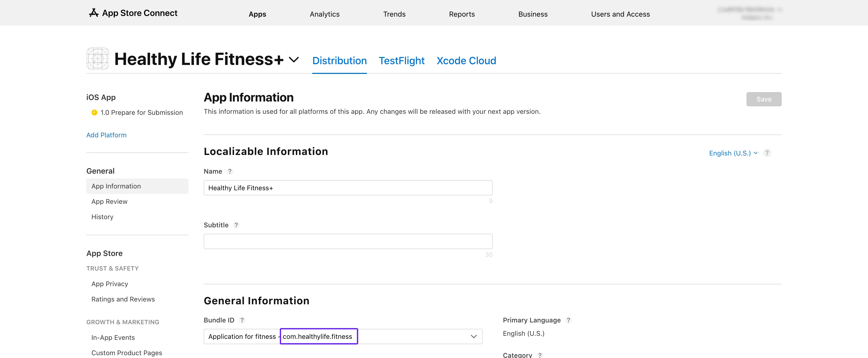Click the Primary Language help question mark
868x358 pixels.
(x=569, y=320)
